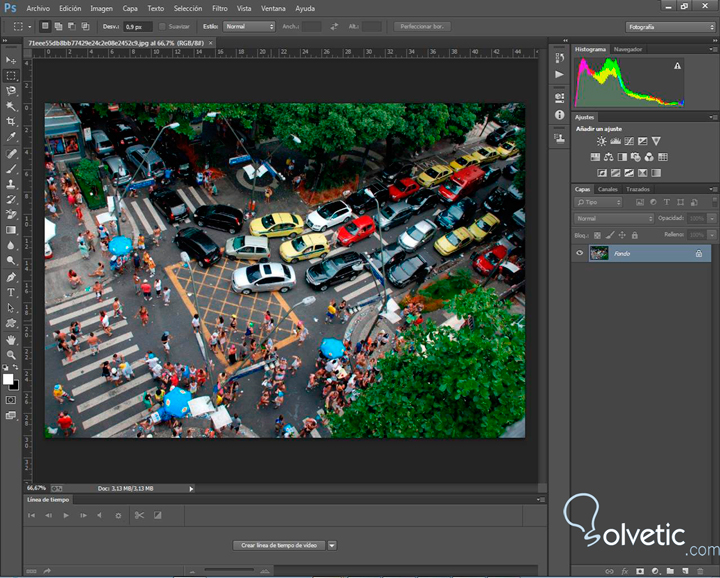This screenshot has height=578, width=720.
Task: Expand the Fotografía workspace dropdown
Action: pyautogui.click(x=669, y=26)
